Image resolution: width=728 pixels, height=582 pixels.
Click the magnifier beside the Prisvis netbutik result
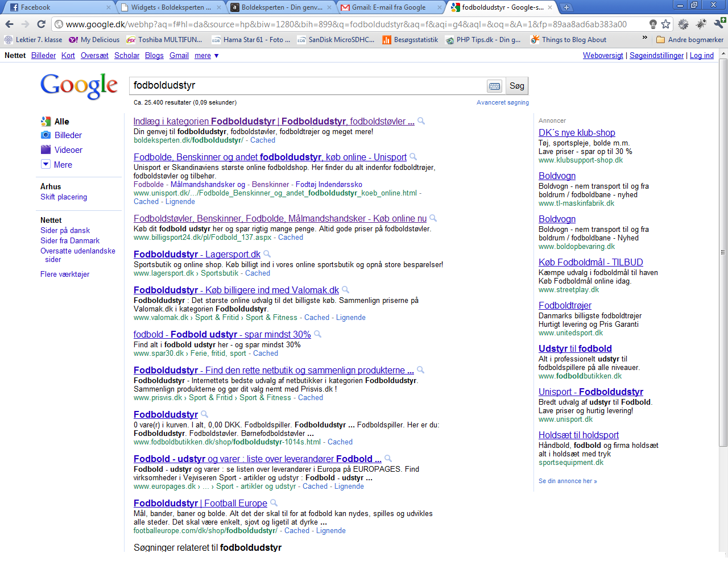click(x=421, y=370)
